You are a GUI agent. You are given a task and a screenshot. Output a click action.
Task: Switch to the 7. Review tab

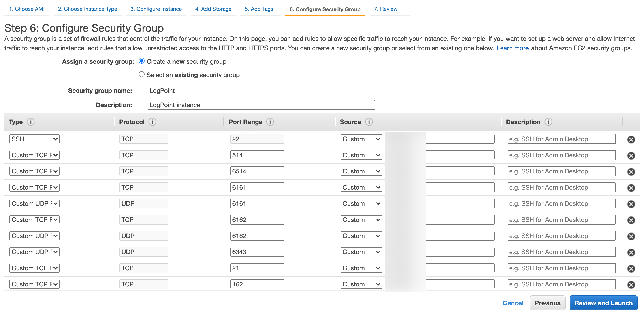coord(386,9)
